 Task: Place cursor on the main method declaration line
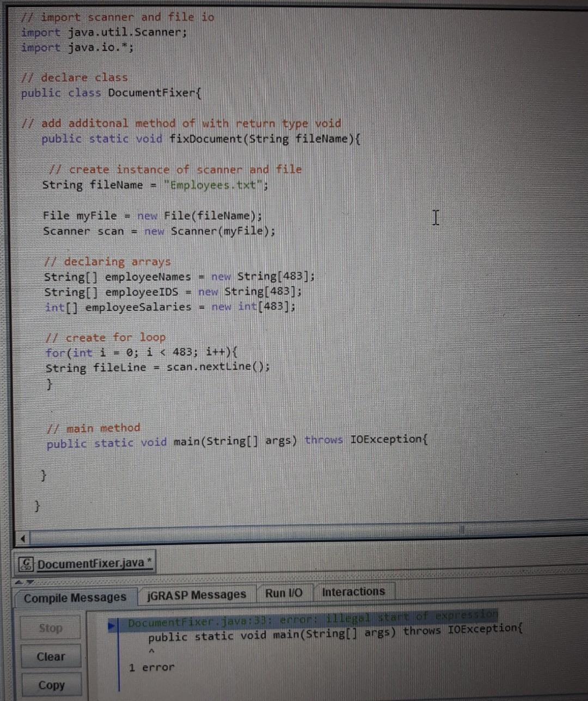click(234, 441)
